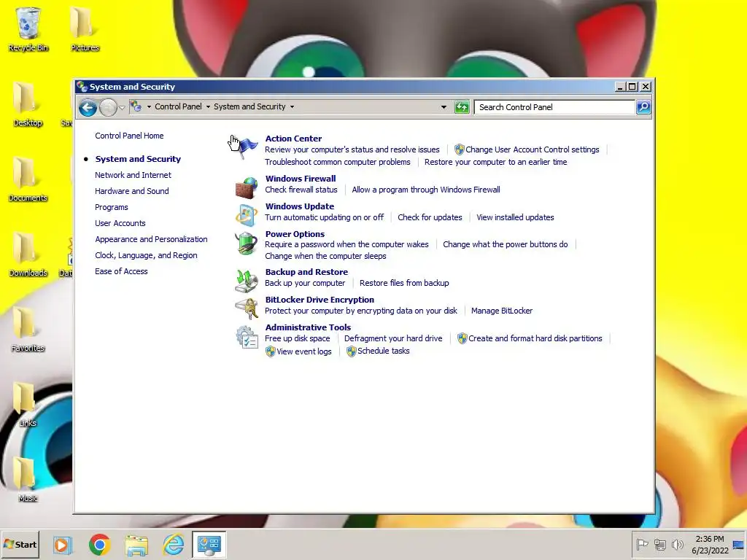Click Change what the power buttons do
The height and width of the screenshot is (560, 747).
(x=505, y=244)
